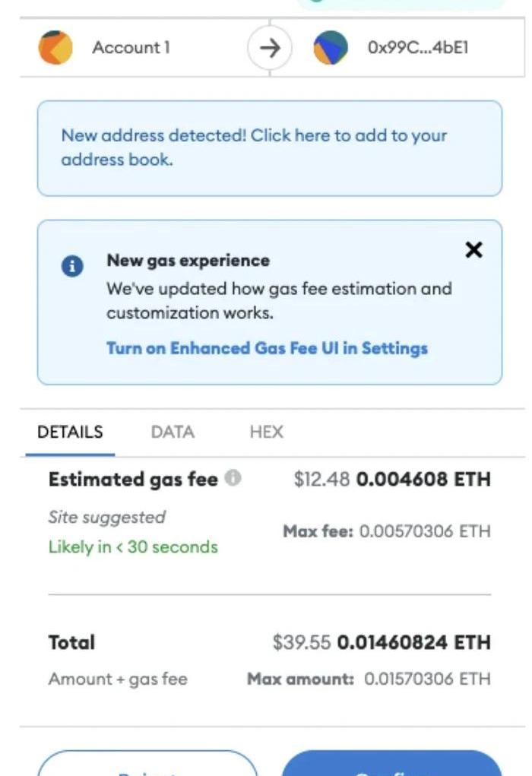Click the Site suggested label

pyautogui.click(x=106, y=518)
